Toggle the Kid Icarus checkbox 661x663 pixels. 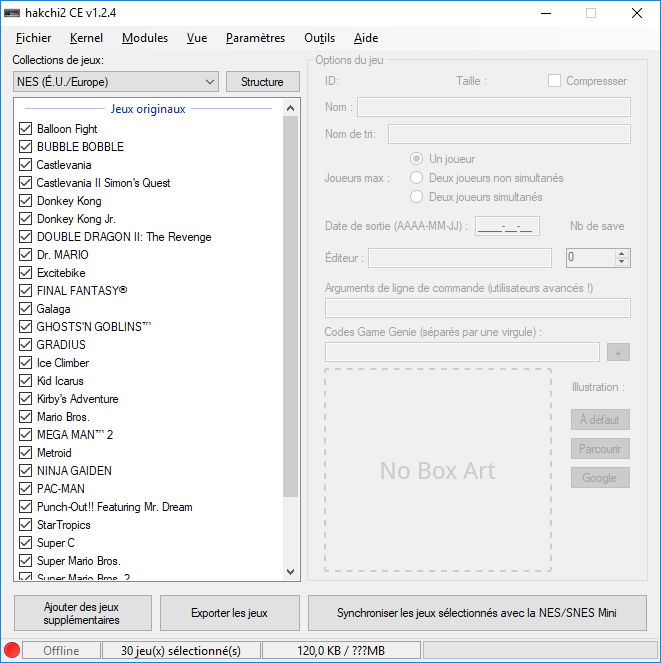(25, 381)
